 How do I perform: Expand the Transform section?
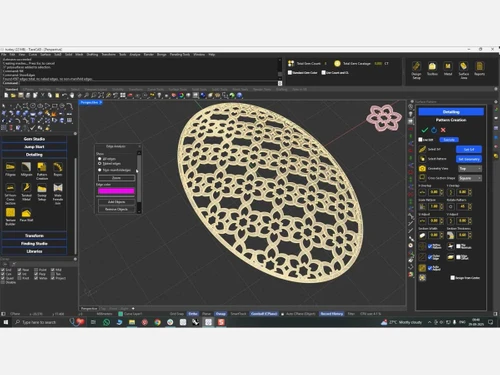34,236
